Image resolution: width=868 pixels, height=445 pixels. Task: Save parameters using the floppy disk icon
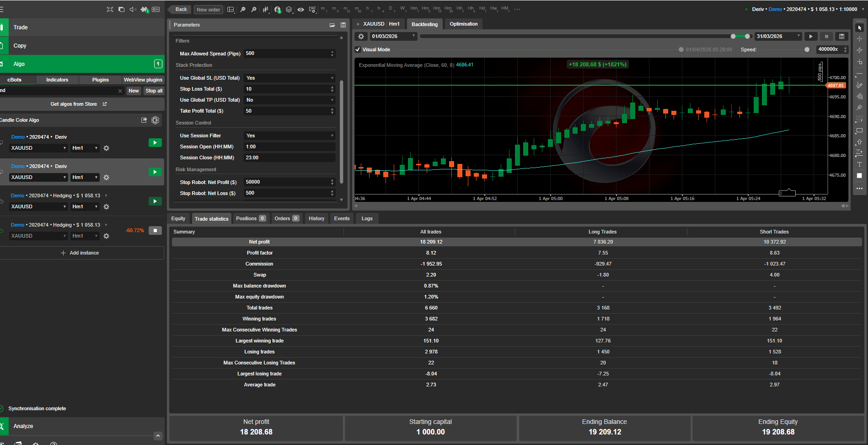click(x=343, y=25)
